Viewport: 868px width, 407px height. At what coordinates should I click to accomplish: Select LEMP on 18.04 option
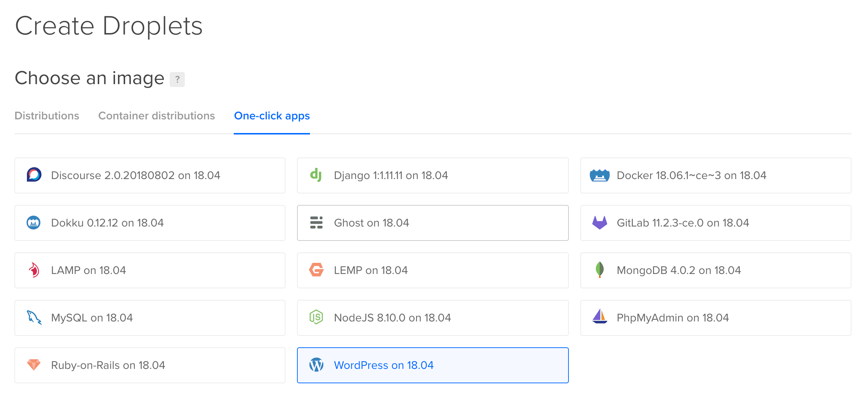pyautogui.click(x=433, y=270)
